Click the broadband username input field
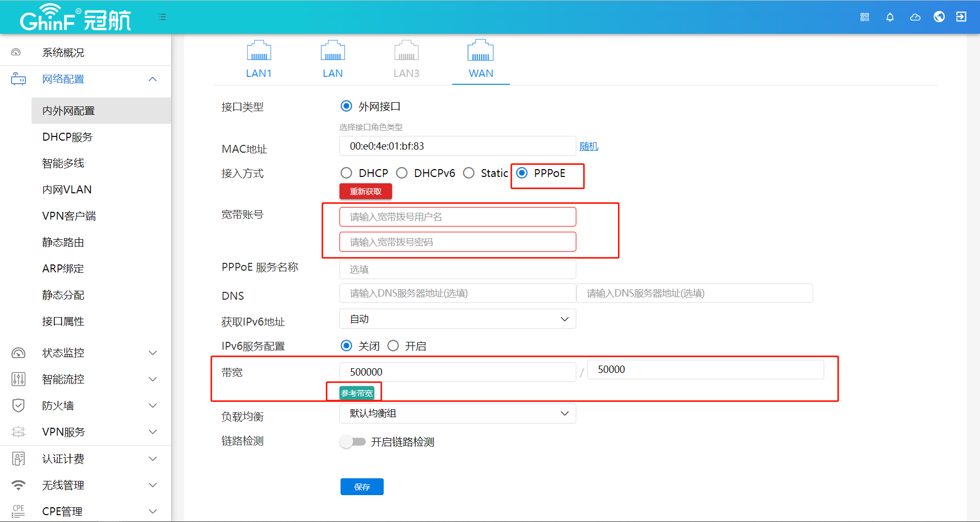Viewport: 980px width, 522px height. pyautogui.click(x=457, y=217)
